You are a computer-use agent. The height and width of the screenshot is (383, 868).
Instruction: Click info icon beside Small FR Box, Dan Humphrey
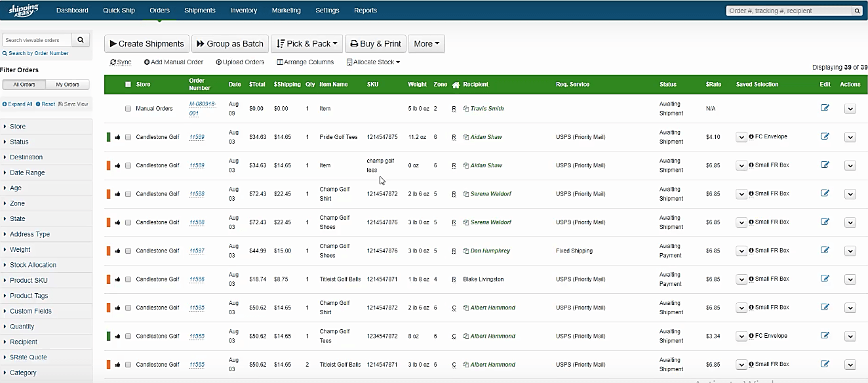click(x=751, y=251)
